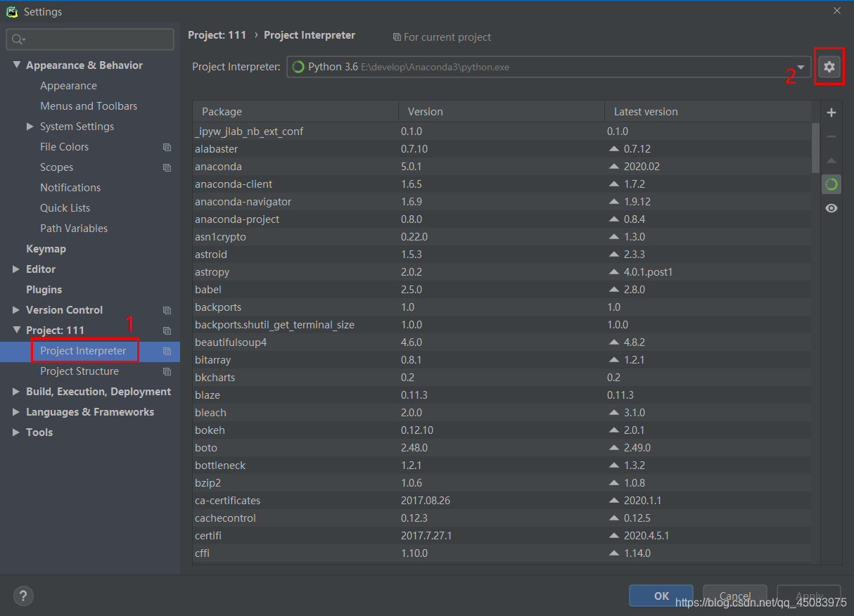Click the Project: 111 project-scope icon
854x616 pixels.
point(167,331)
